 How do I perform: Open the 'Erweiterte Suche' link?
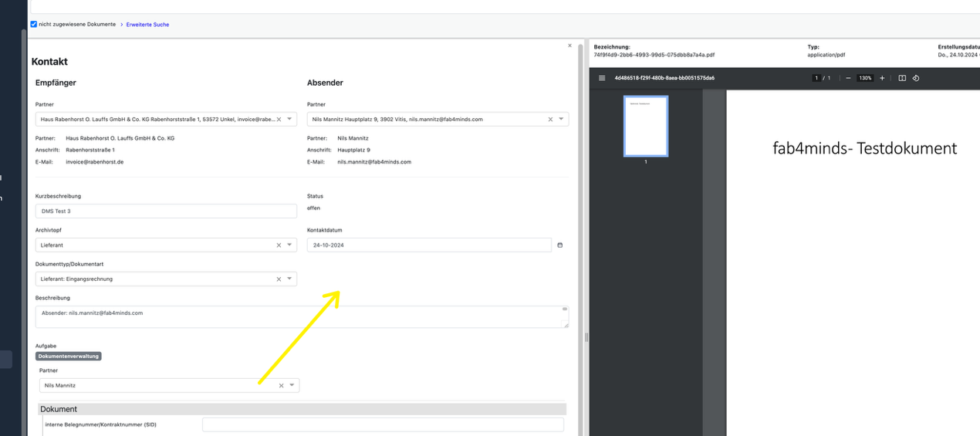pyautogui.click(x=147, y=25)
